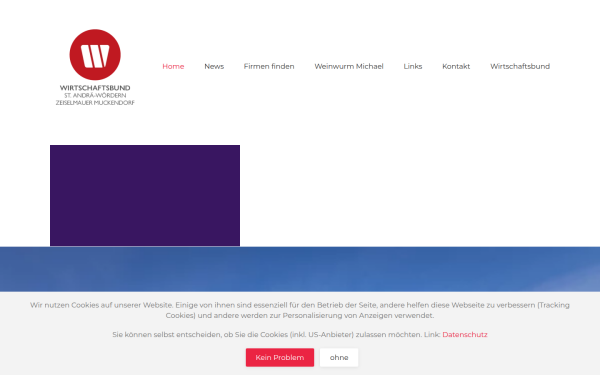Accept cookies with Kein Problem button
This screenshot has height=375, width=600.
click(280, 357)
